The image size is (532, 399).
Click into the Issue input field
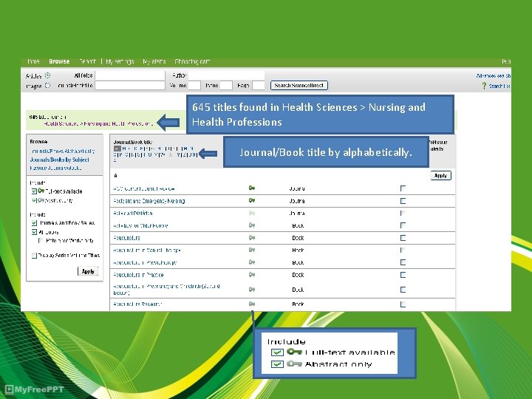(x=226, y=86)
